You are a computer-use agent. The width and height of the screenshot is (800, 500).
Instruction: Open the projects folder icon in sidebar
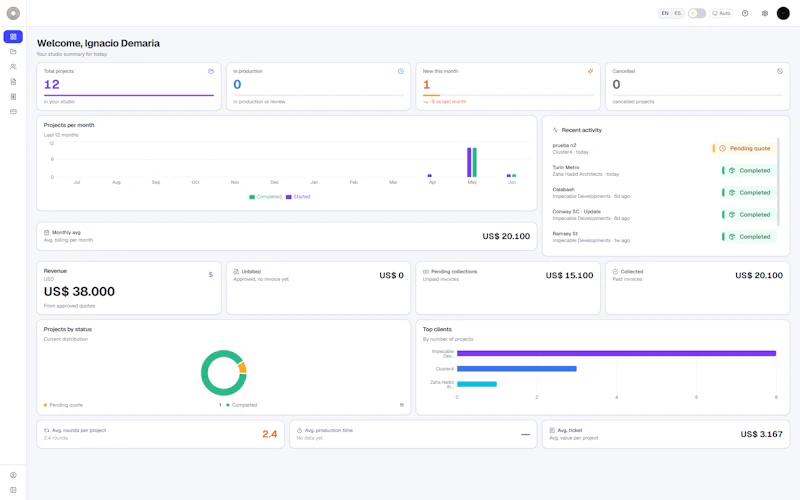(x=13, y=52)
